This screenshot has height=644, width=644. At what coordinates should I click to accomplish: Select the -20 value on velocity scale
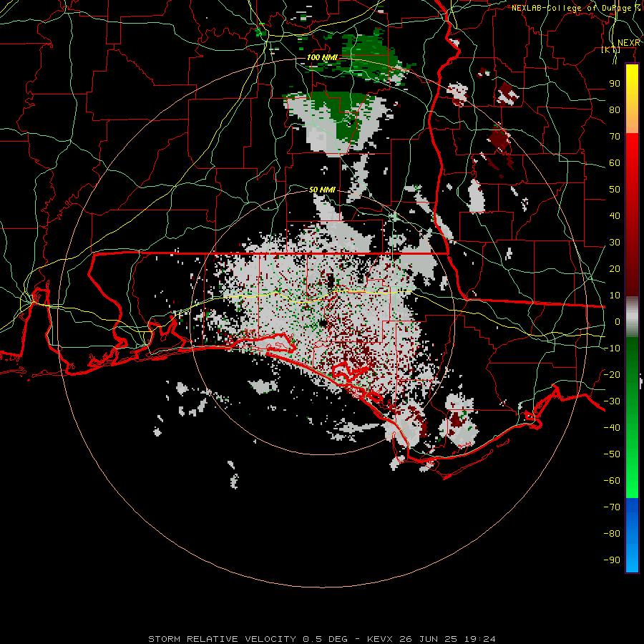(612, 374)
